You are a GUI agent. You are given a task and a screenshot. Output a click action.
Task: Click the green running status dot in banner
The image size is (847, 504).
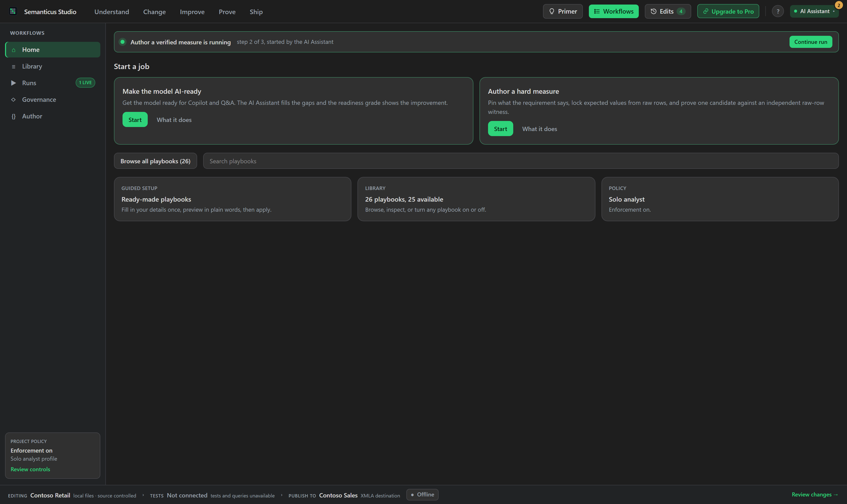click(123, 42)
